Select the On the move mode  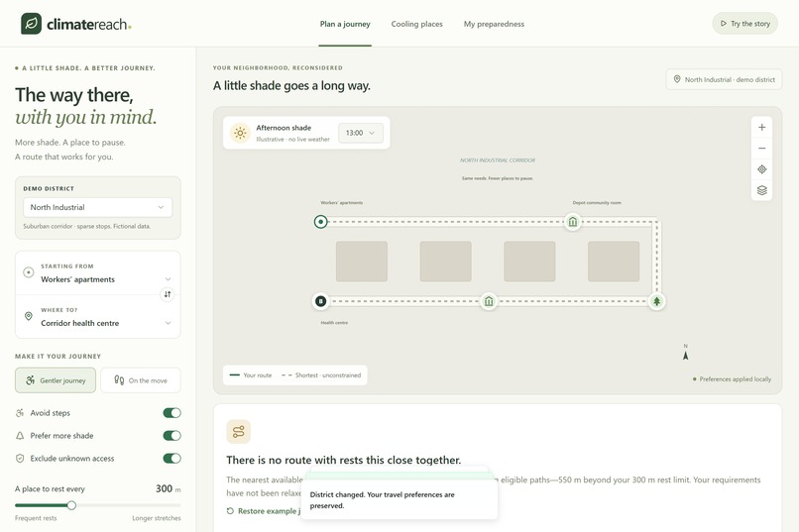click(x=141, y=380)
